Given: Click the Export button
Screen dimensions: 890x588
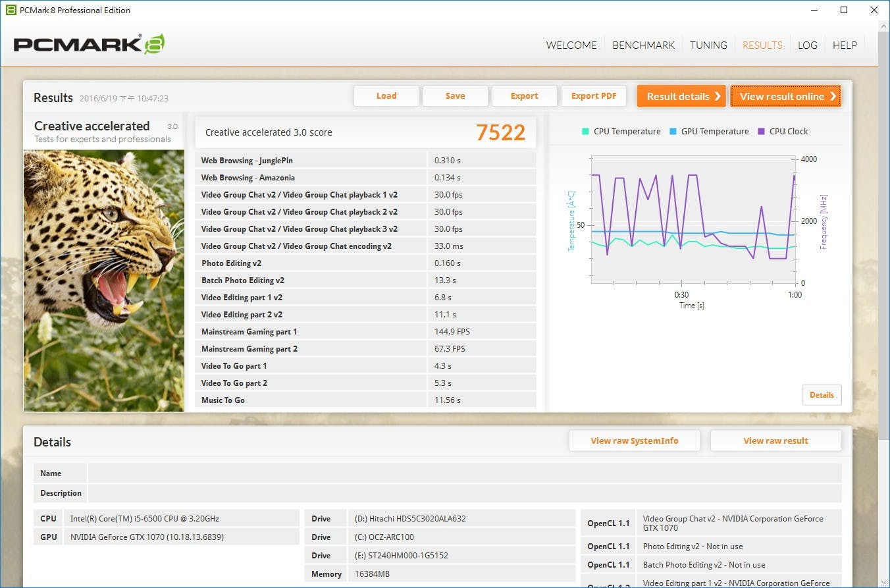Looking at the screenshot, I should point(524,96).
